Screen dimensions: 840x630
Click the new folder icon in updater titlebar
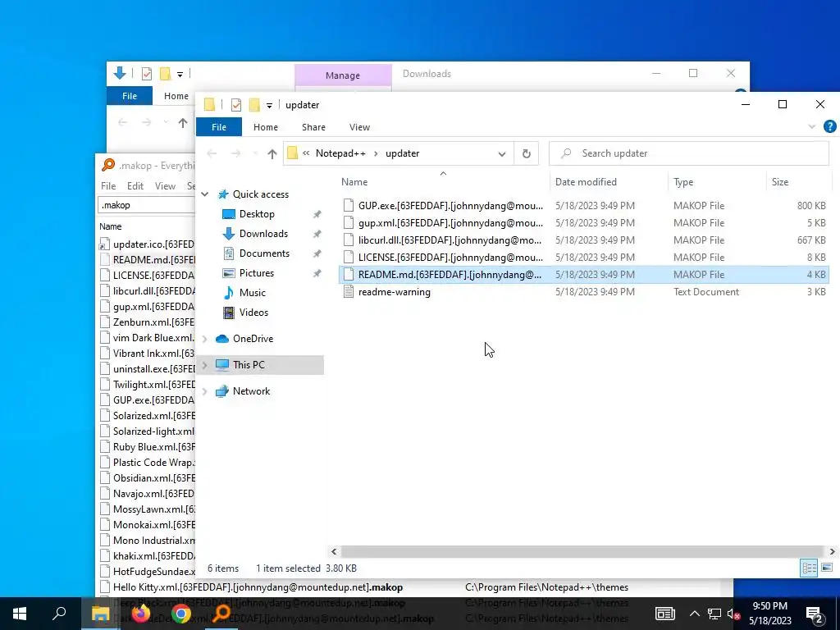pos(254,105)
